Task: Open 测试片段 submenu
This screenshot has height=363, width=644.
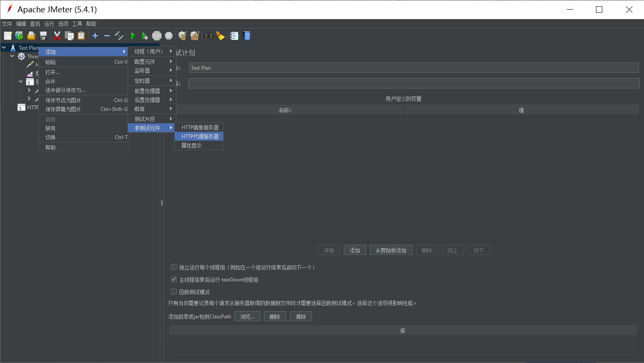Action: (x=152, y=119)
